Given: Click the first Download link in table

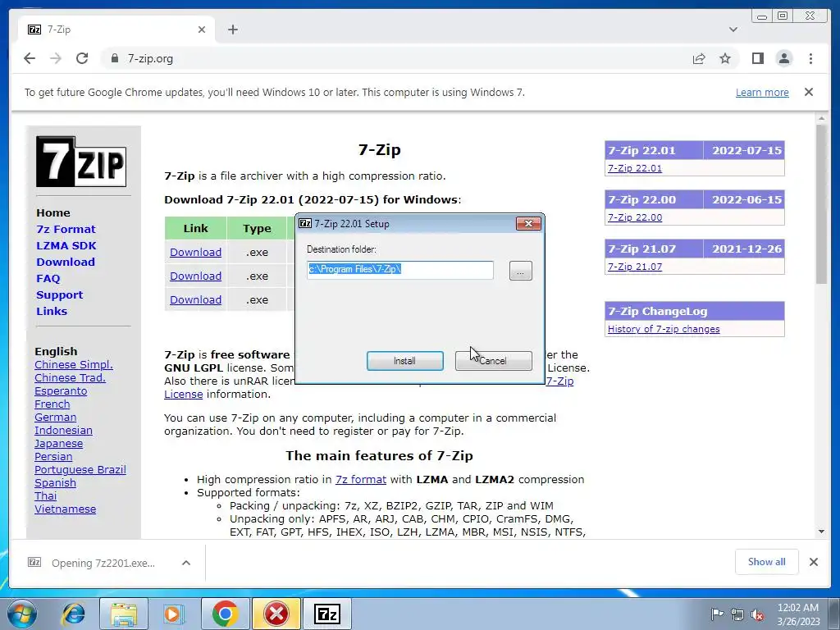Looking at the screenshot, I should 195,253.
